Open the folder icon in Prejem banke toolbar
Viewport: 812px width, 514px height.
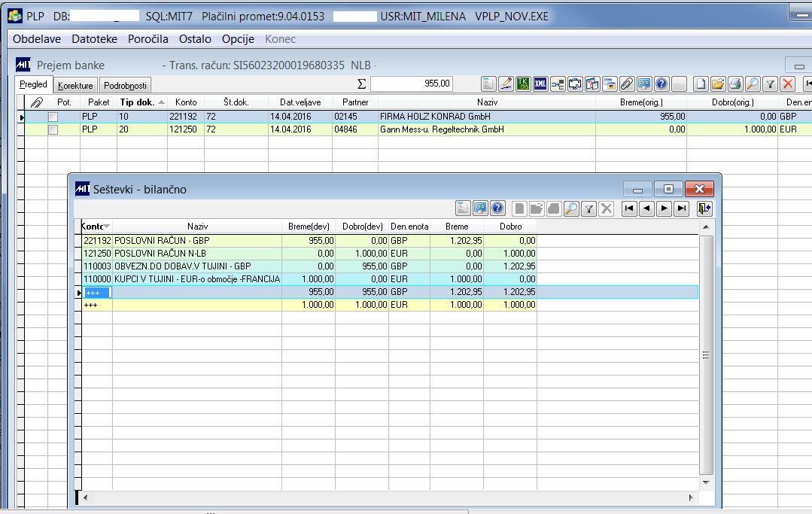click(718, 84)
